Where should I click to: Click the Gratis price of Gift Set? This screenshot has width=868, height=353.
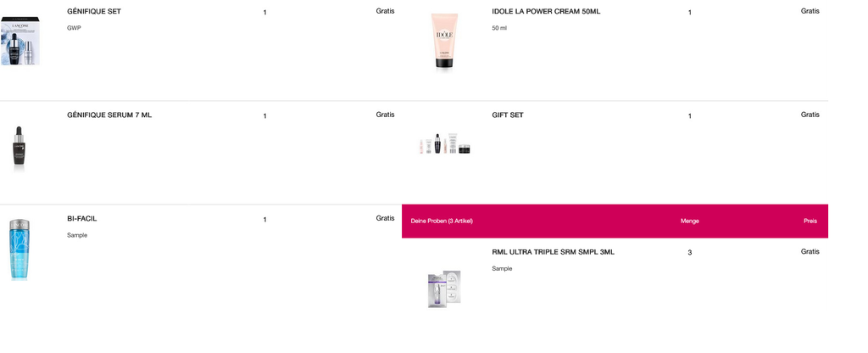coord(810,115)
